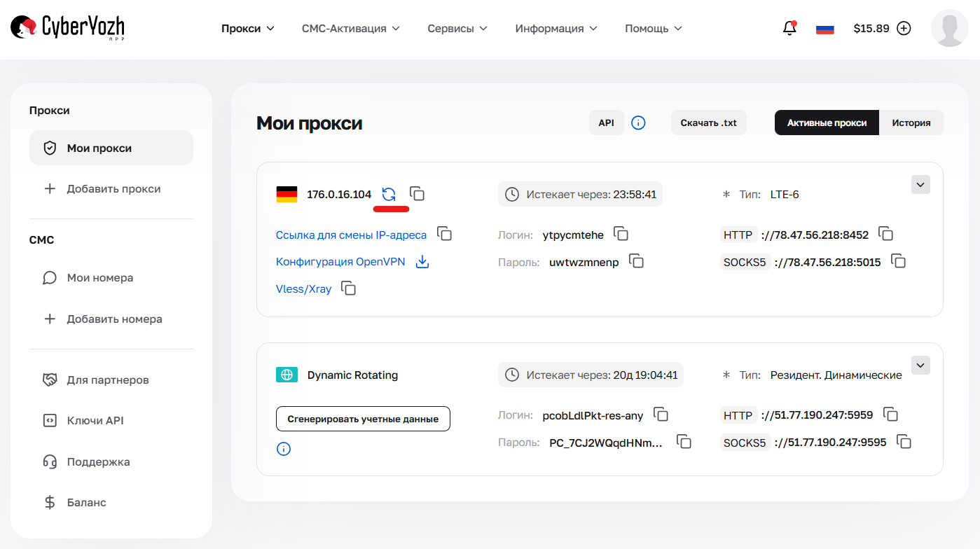Click the Скачать .txt button
The image size is (980, 549).
(x=708, y=122)
